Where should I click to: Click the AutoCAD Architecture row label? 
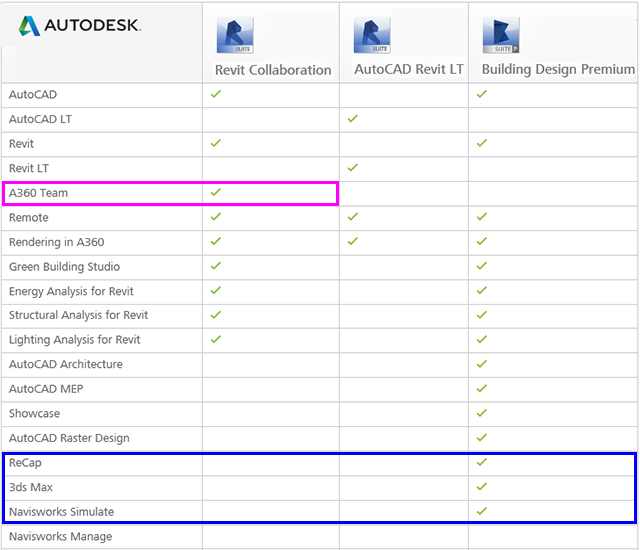pyautogui.click(x=66, y=364)
